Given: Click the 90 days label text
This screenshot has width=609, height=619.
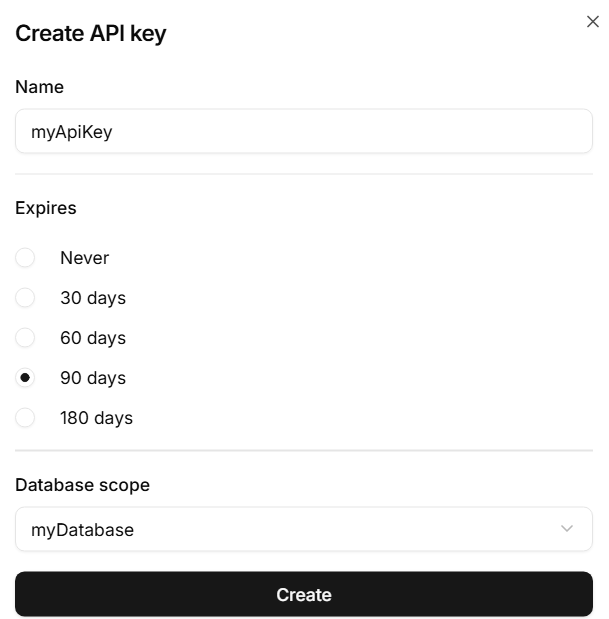Looking at the screenshot, I should [x=93, y=378].
